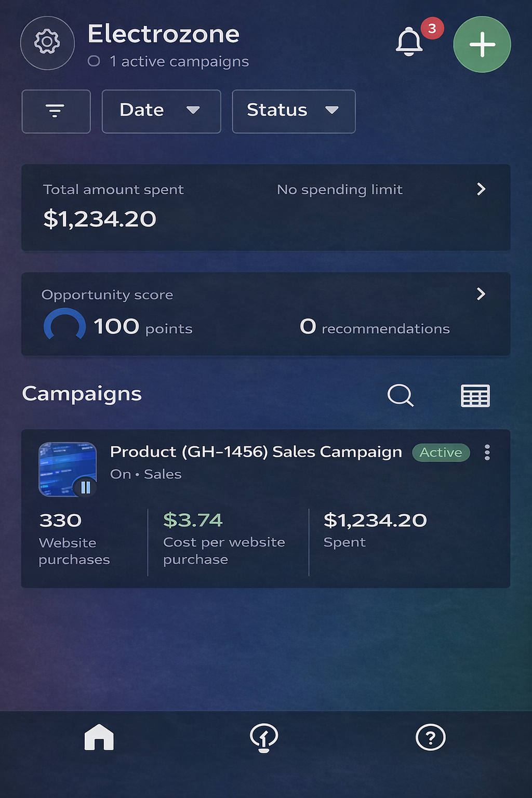Open the notifications bell
532x798 pixels.
(409, 42)
